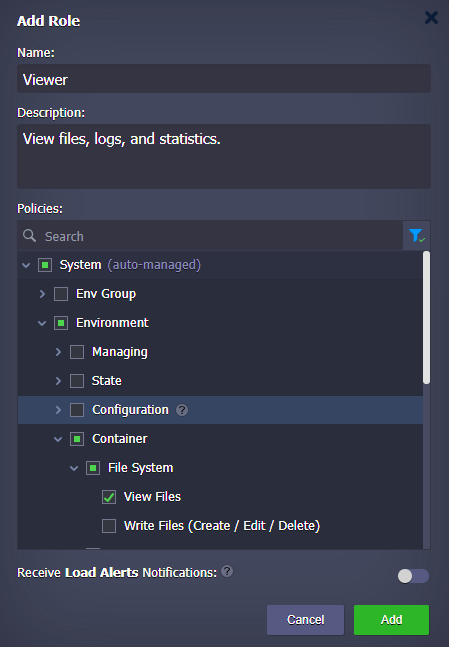Open the Load Alerts help icon
Viewport: 449px width, 647px height.
tap(227, 571)
